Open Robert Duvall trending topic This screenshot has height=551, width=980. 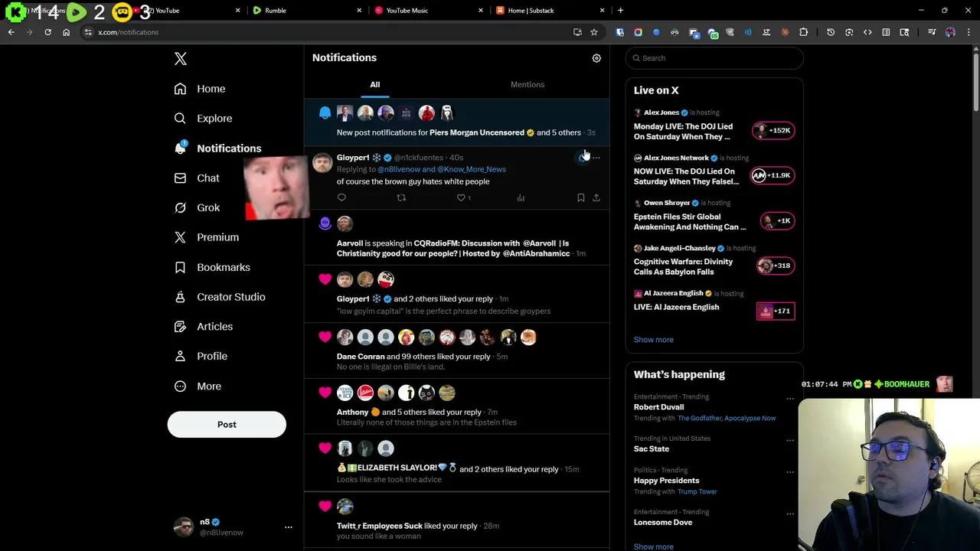pyautogui.click(x=658, y=407)
